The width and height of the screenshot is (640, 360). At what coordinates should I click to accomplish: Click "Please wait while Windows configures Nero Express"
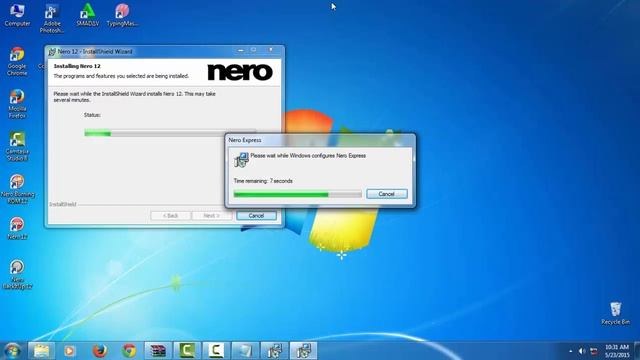[x=308, y=156]
